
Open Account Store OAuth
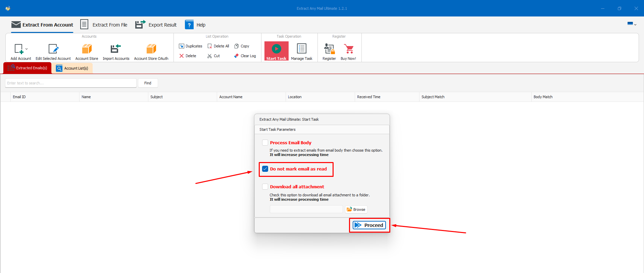point(151,49)
